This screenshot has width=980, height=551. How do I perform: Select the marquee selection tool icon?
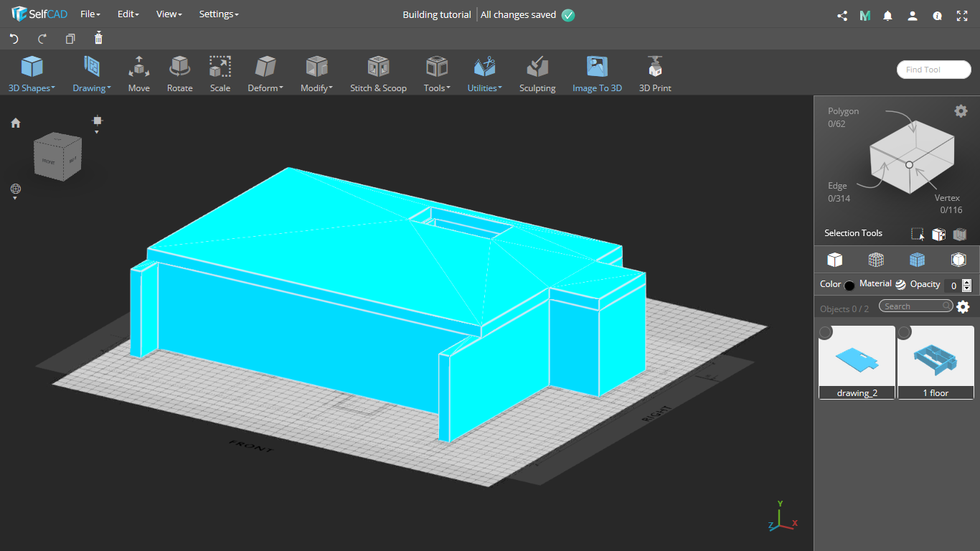click(918, 234)
